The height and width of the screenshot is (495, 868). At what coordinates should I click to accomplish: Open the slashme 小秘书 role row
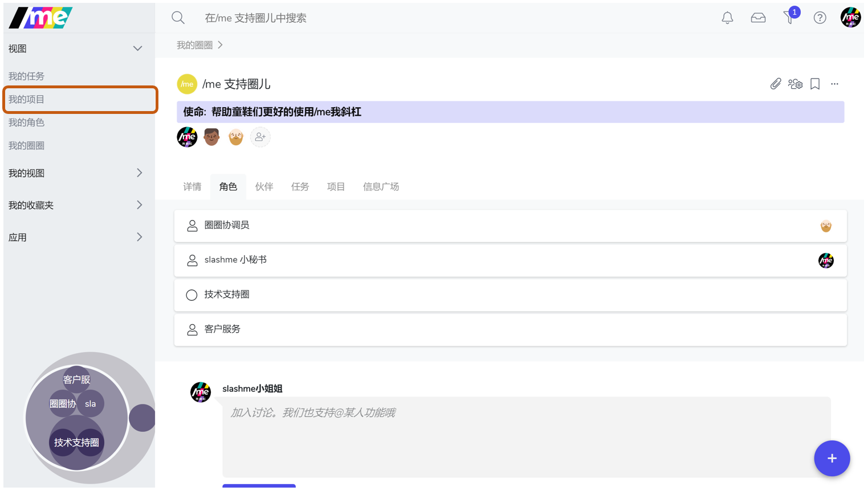pyautogui.click(x=510, y=260)
